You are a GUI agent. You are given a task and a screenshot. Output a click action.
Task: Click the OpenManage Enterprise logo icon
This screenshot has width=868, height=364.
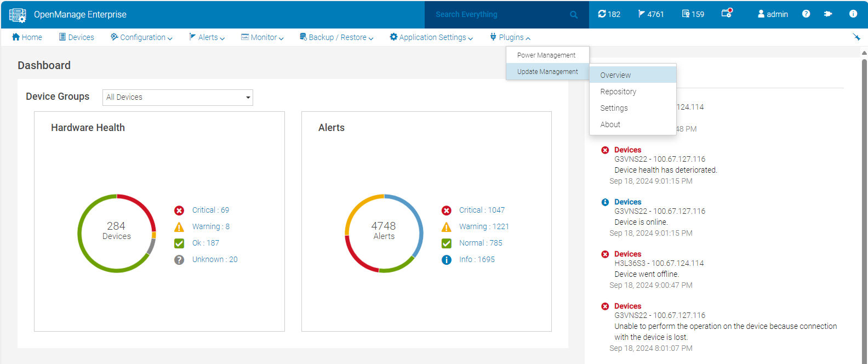pyautogui.click(x=18, y=15)
